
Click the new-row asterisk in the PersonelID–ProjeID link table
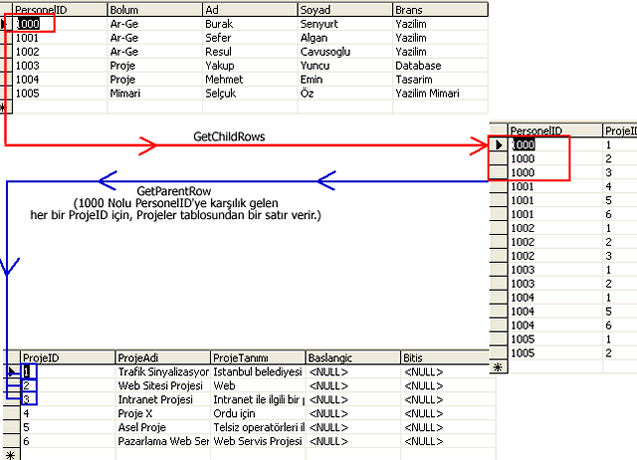pos(499,368)
